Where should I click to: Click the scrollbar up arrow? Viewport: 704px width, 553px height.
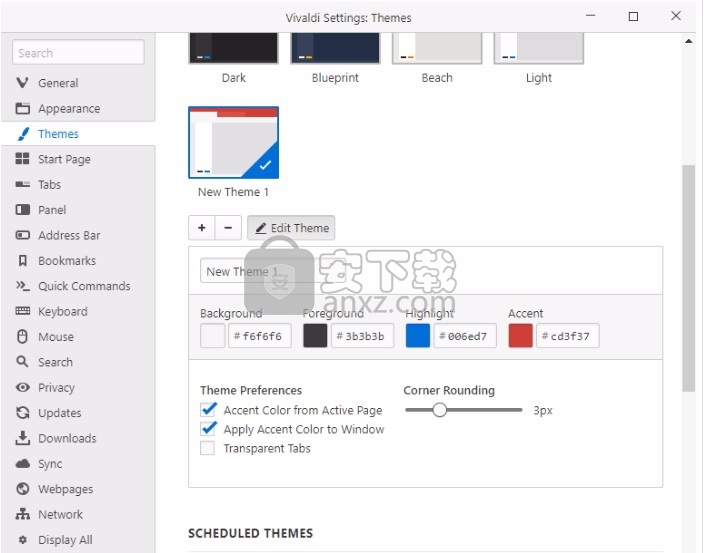tap(688, 41)
